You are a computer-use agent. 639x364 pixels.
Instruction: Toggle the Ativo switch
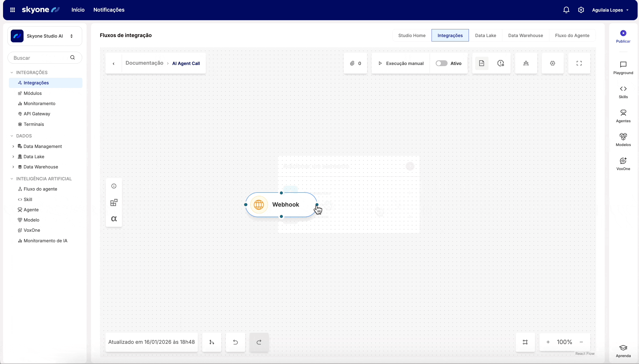click(441, 63)
